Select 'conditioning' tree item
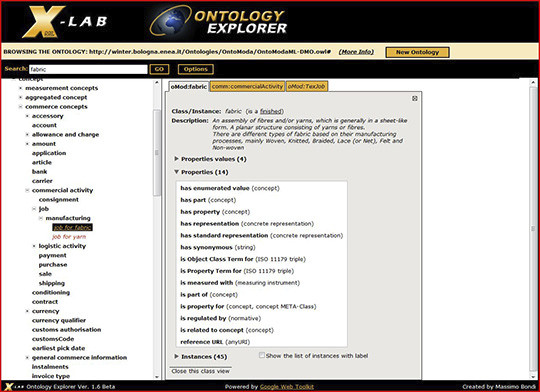This screenshot has width=540, height=392. [51, 293]
